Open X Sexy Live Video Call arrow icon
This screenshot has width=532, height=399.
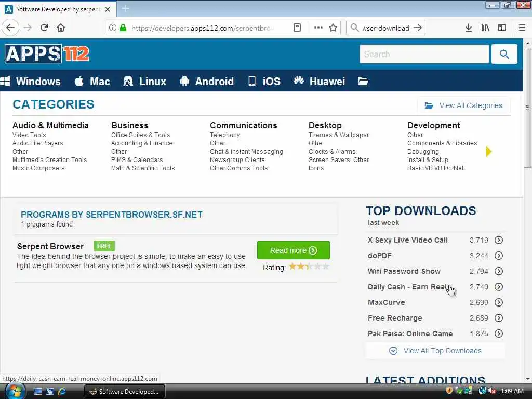[498, 240]
